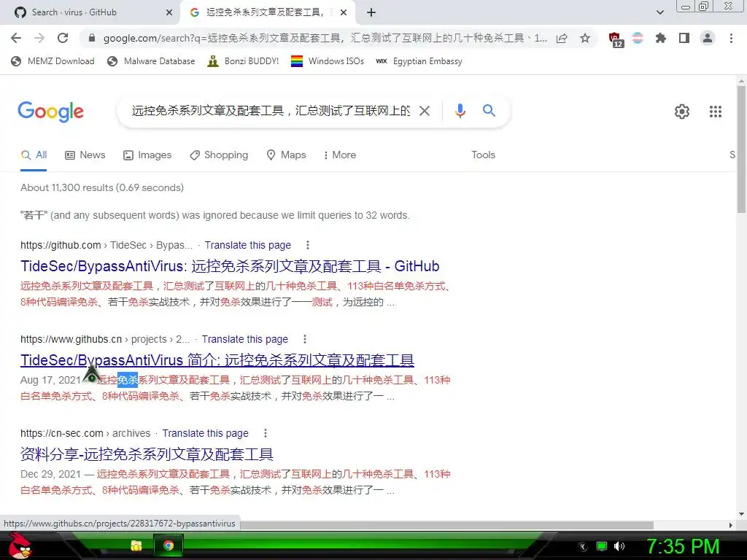Screen dimensions: 747x560
Task: Go back with the browser back arrow
Action: pyautogui.click(x=16, y=38)
